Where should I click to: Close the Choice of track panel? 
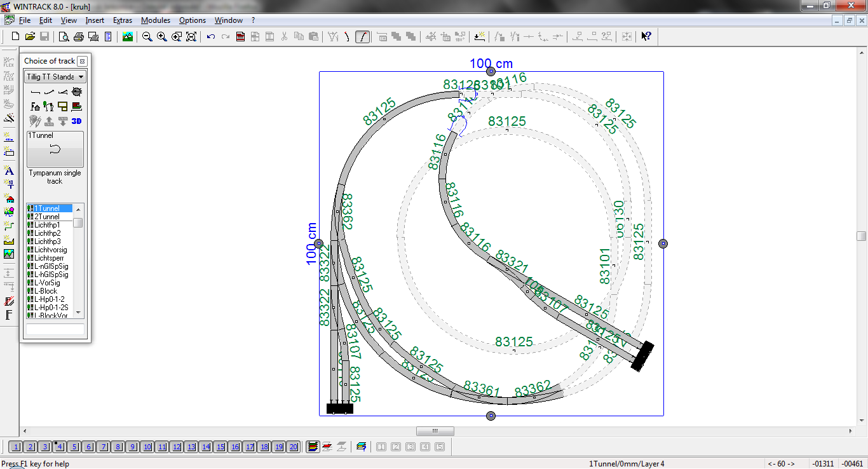click(82, 61)
